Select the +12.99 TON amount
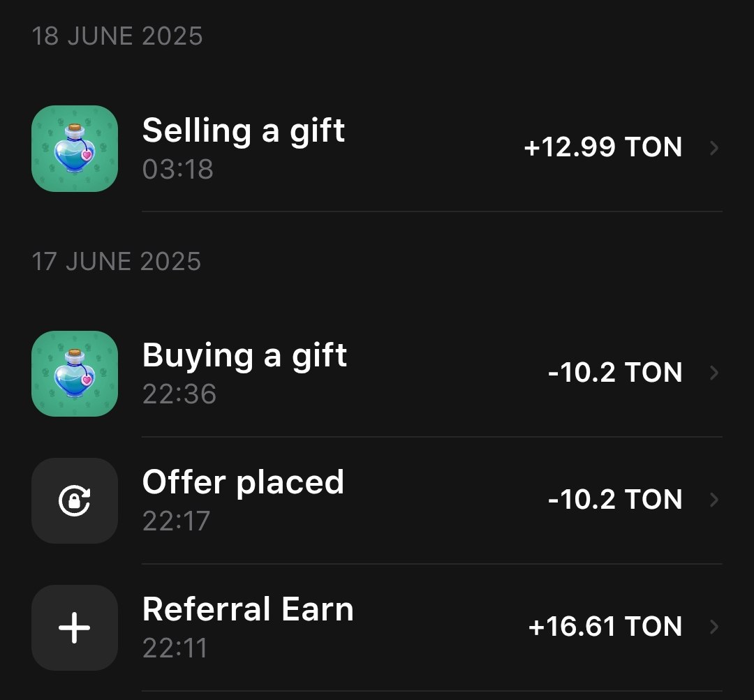 (x=603, y=147)
